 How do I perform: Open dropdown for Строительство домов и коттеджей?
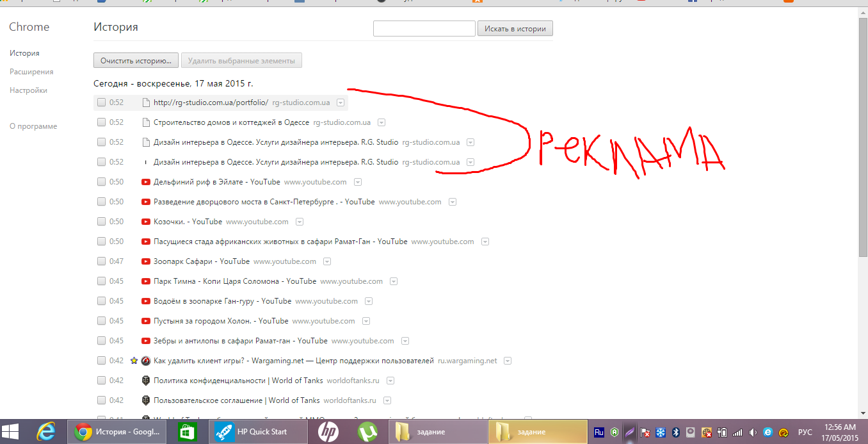[x=382, y=122]
